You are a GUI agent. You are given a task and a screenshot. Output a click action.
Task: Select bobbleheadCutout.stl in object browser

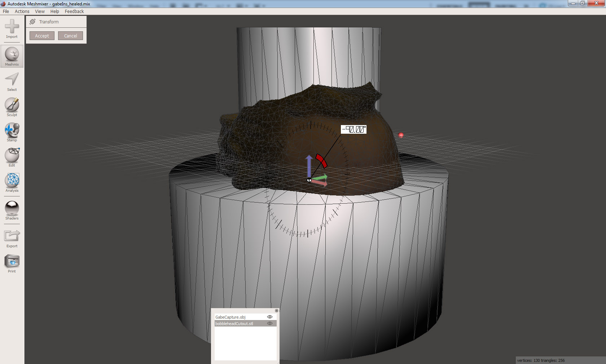click(245, 324)
